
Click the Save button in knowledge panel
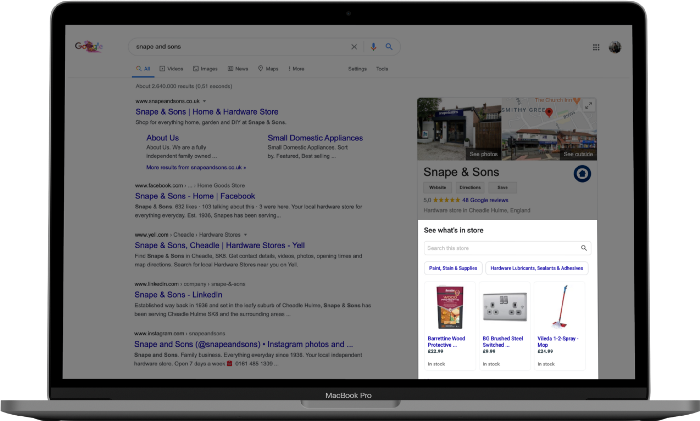tap(502, 188)
